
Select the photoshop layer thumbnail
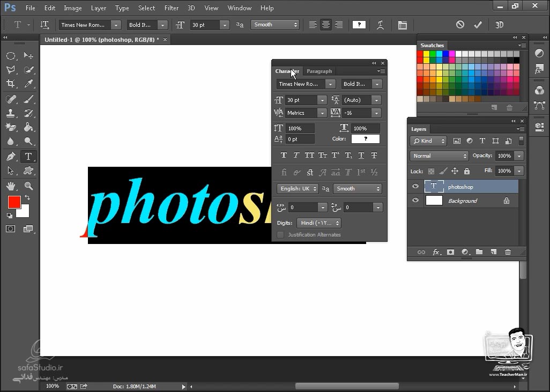(434, 187)
